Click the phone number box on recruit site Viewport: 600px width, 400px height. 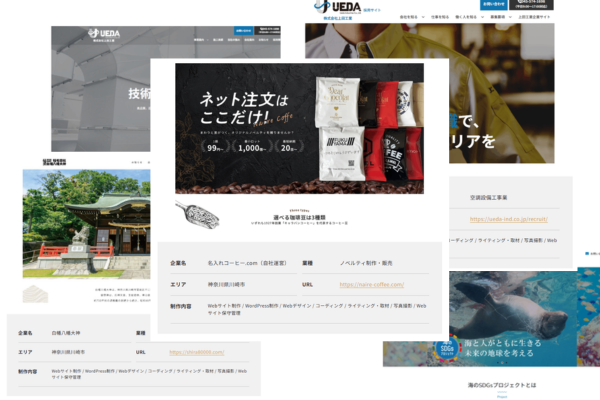coord(533,5)
